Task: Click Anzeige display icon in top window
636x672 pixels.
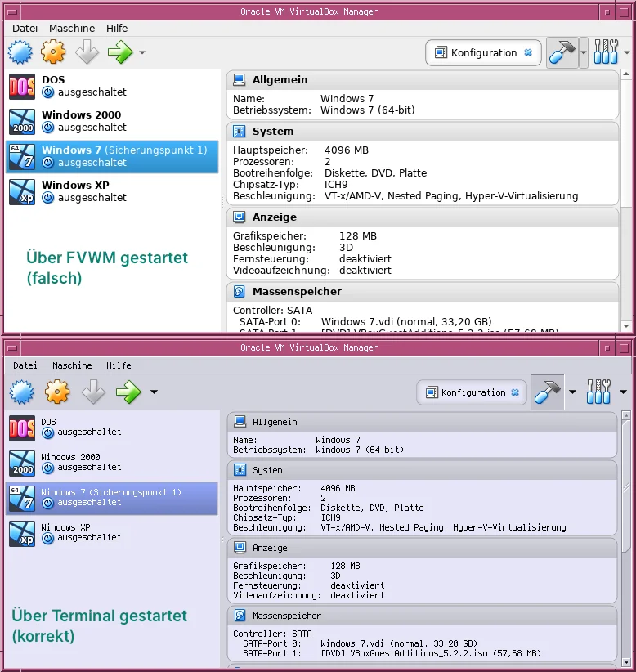Action: (x=240, y=217)
